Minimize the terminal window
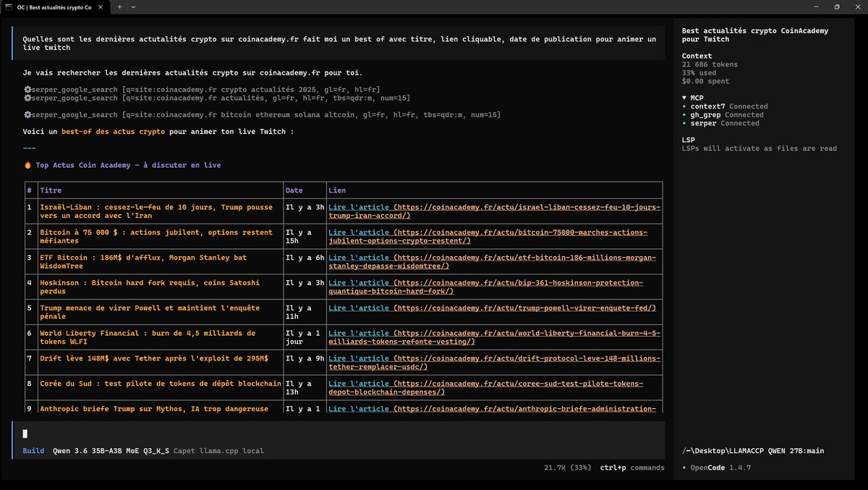Viewport: 868px width, 490px height. 814,7
